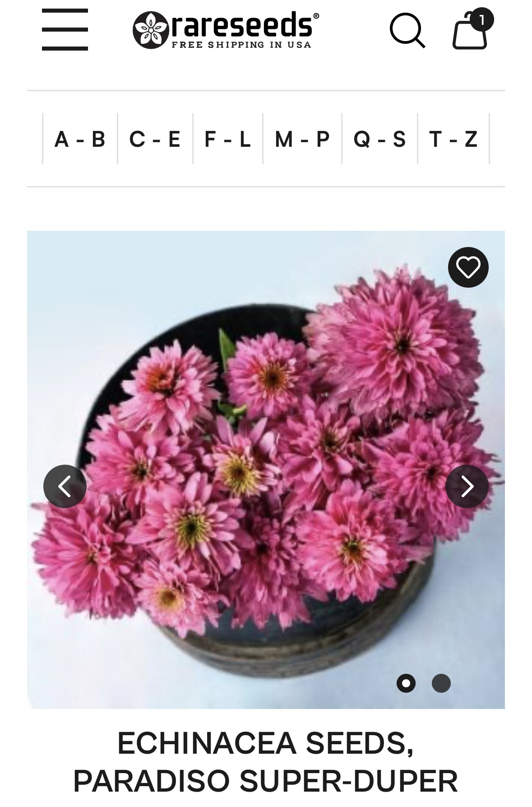Show previous product image arrow

pos(65,486)
